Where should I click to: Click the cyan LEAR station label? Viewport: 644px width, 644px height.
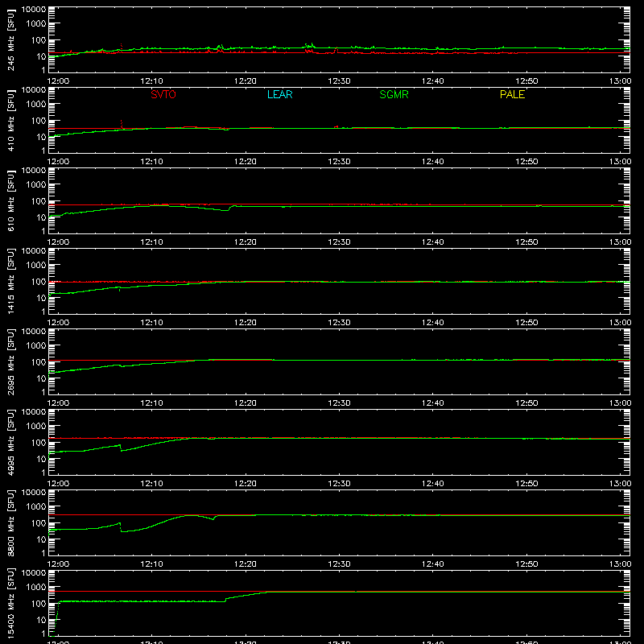(279, 94)
